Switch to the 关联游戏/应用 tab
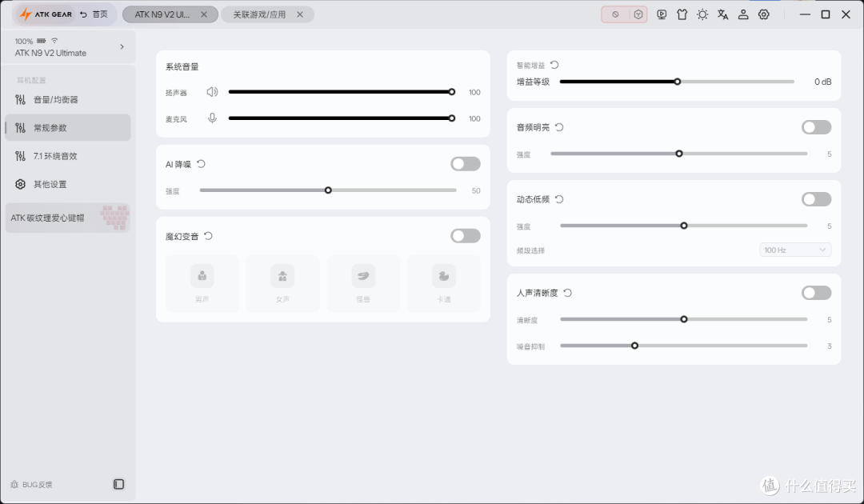Viewport: 864px width, 504px height. [267, 15]
